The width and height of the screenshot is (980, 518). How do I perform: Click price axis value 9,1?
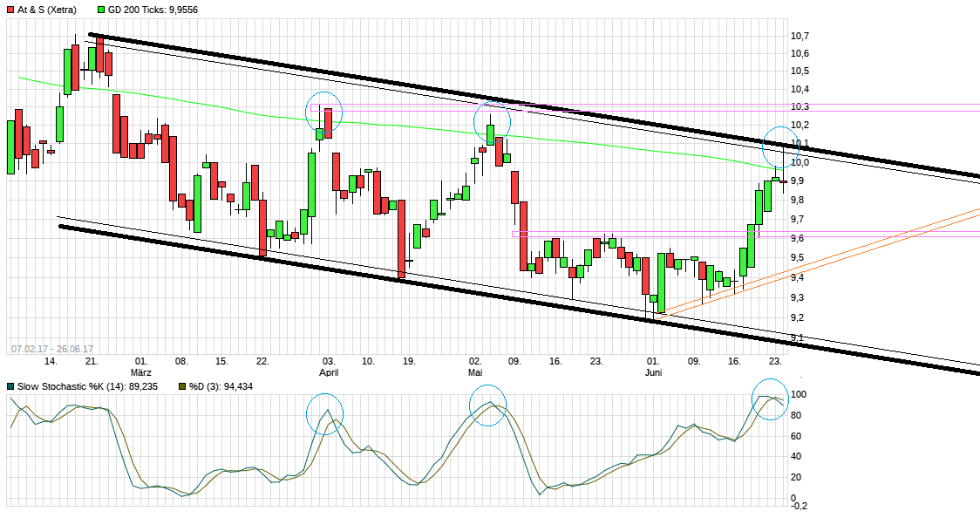tap(798, 338)
